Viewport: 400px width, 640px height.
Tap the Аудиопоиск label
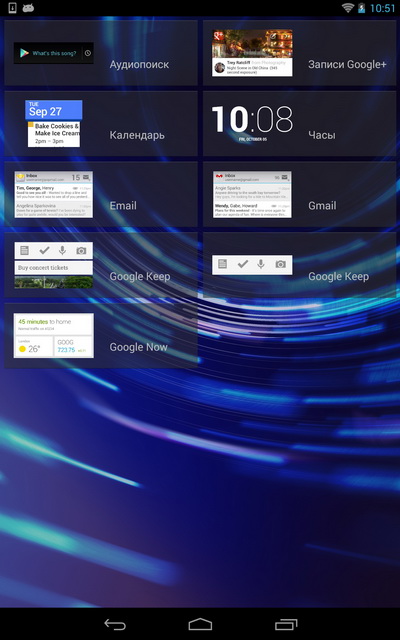pyautogui.click(x=139, y=64)
